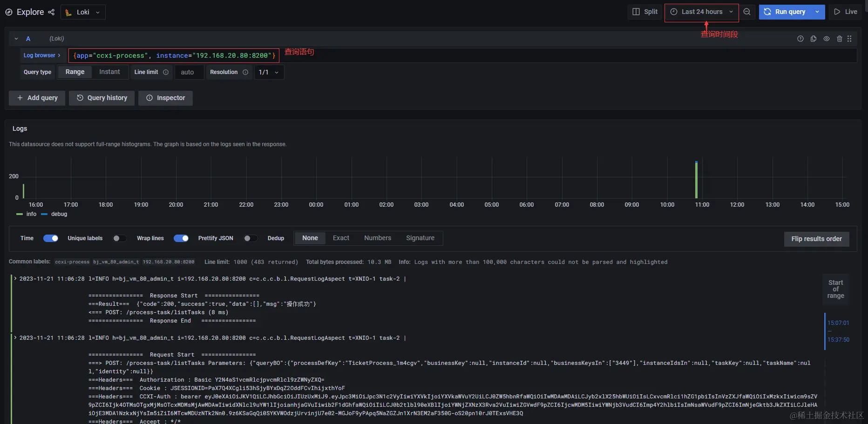This screenshot has height=424, width=868.
Task: Open the Last 24 hours time picker
Action: point(701,12)
